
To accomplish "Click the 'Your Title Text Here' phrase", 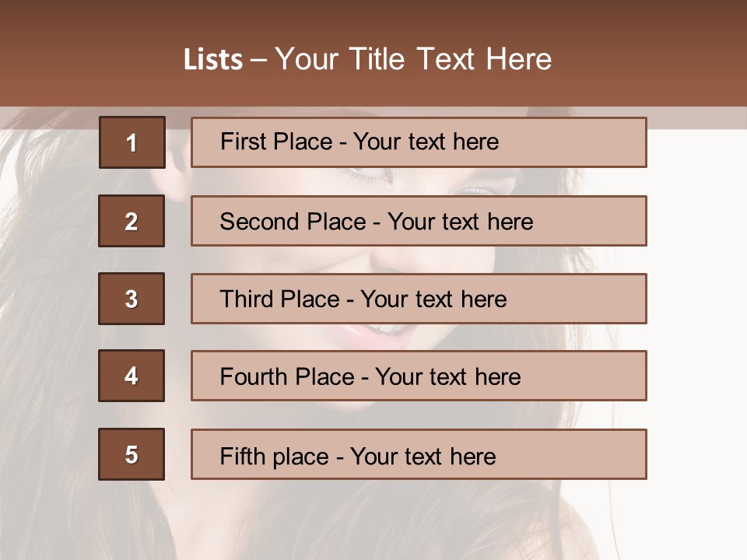I will (413, 59).
